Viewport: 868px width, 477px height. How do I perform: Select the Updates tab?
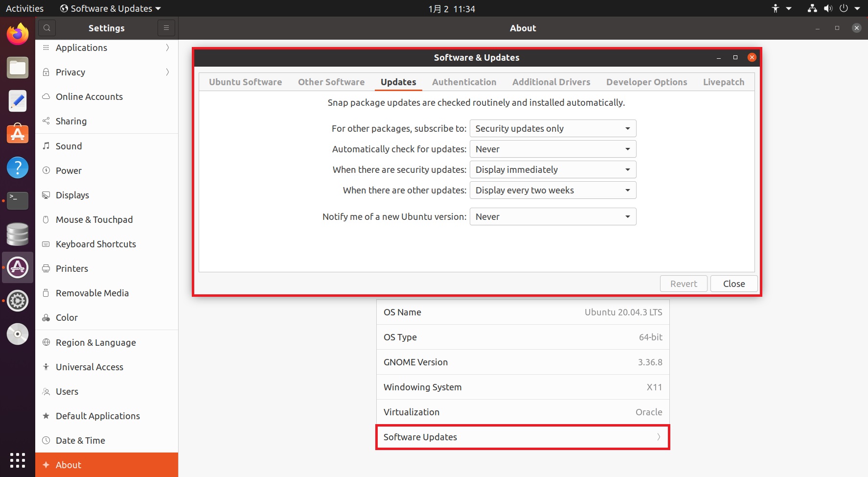click(398, 82)
